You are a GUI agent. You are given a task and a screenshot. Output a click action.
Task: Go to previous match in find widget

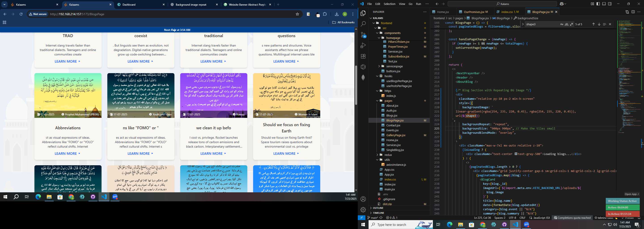593,24
